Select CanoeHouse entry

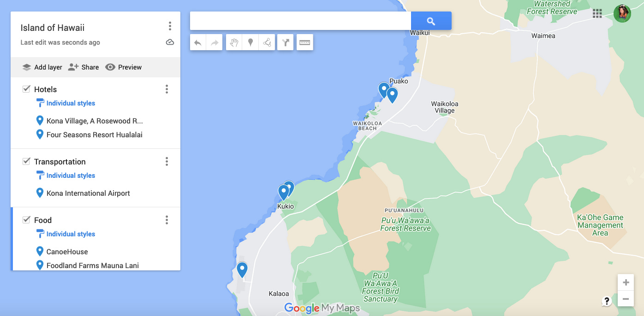click(67, 252)
